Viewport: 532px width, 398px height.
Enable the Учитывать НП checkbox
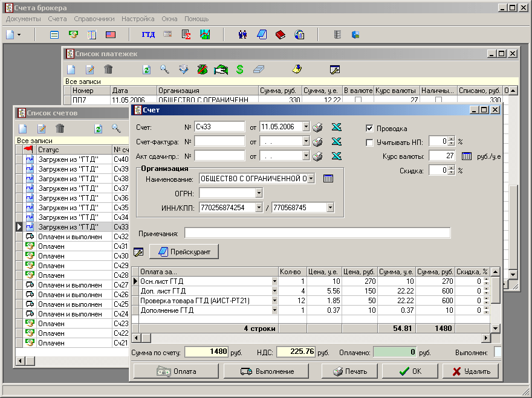coord(370,143)
